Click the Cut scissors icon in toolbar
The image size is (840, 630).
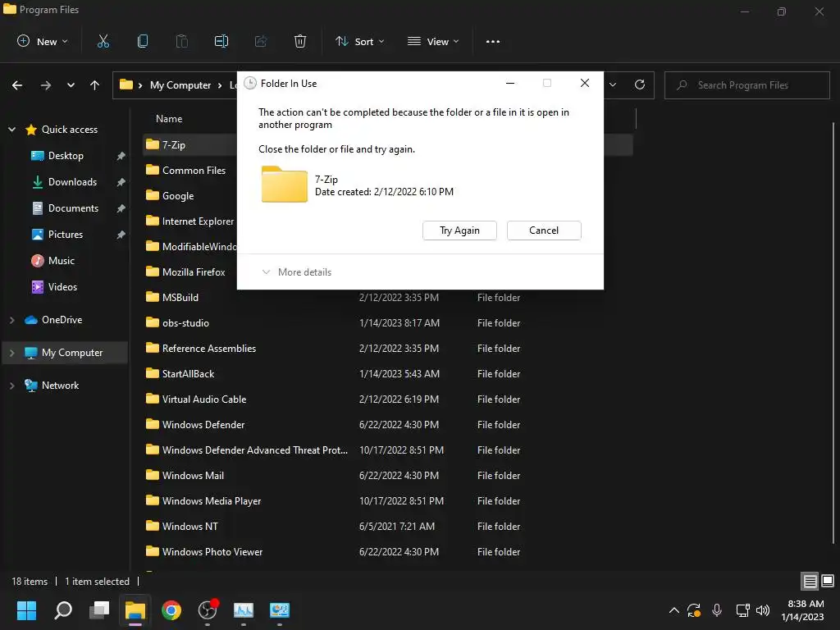[x=103, y=41]
